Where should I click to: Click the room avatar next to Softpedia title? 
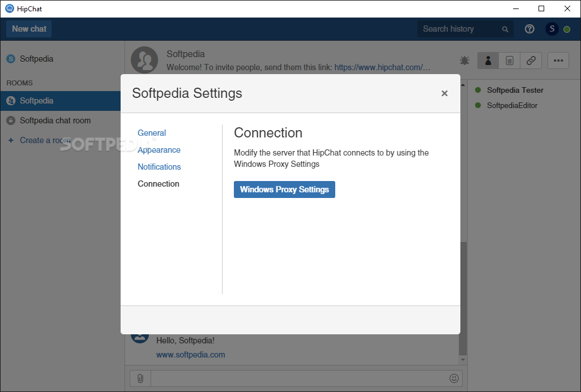pyautogui.click(x=144, y=60)
